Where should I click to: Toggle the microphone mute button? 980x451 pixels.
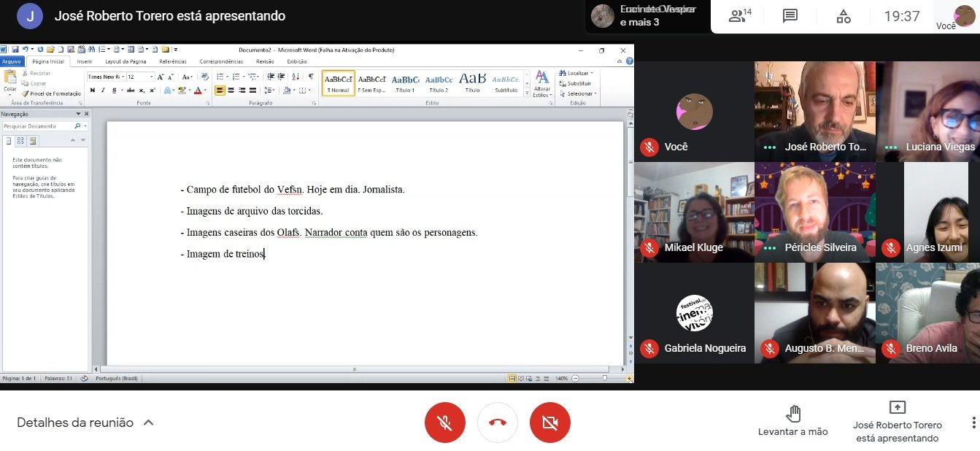tap(444, 423)
